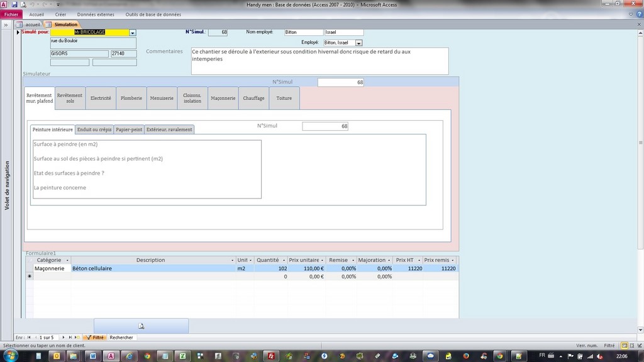Image resolution: width=644 pixels, height=362 pixels.
Task: Open the Fichier menu button
Action: [11, 14]
